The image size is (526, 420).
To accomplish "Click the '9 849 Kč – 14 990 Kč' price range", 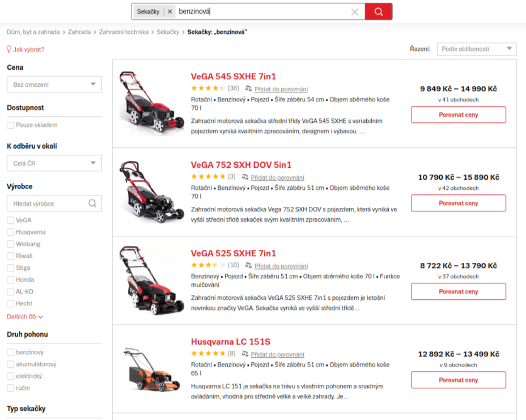I will pyautogui.click(x=458, y=89).
